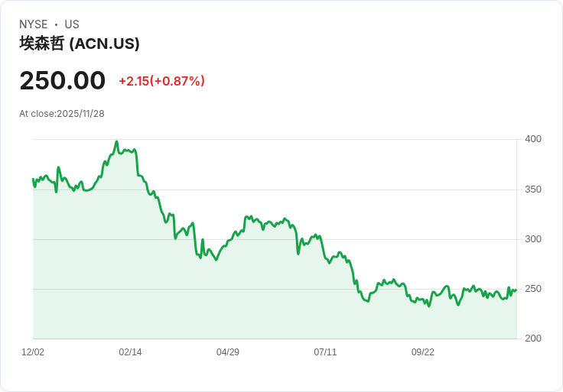
Task: Click the 埃森哲 (ACN.US) stock title
Action: pos(80,44)
